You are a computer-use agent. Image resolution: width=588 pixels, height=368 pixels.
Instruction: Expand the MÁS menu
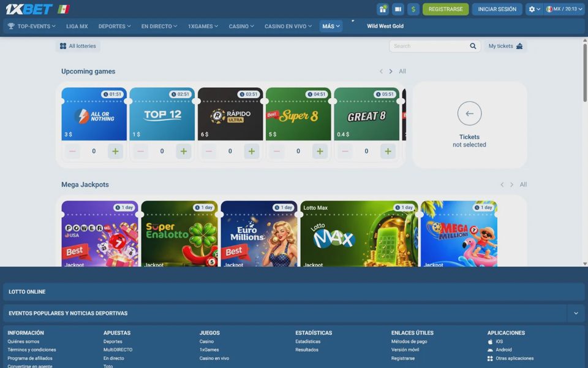pyautogui.click(x=331, y=26)
